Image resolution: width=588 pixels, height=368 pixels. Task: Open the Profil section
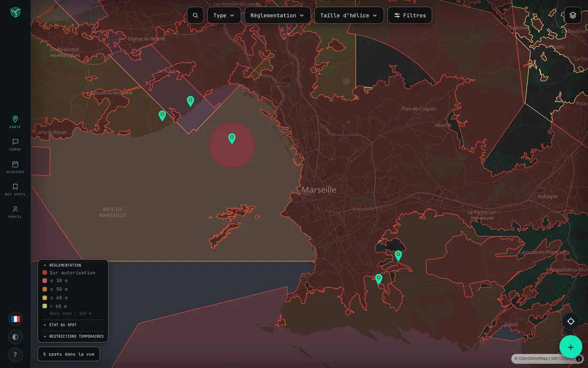click(x=15, y=212)
